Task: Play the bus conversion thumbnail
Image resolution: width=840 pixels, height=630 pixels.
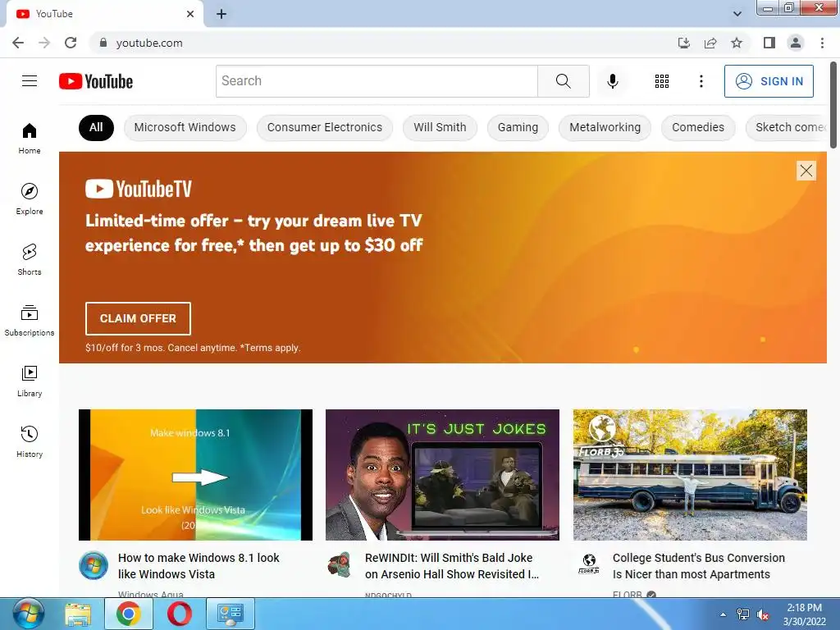Action: point(690,475)
